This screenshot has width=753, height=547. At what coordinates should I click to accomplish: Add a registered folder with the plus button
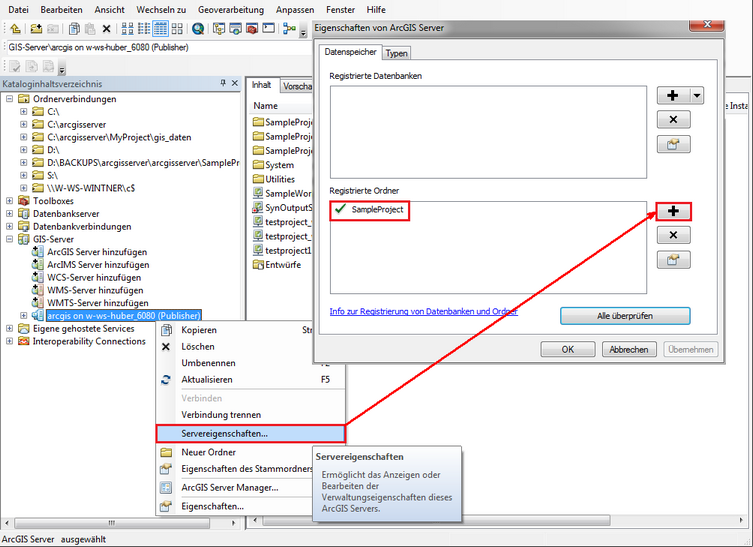[673, 211]
